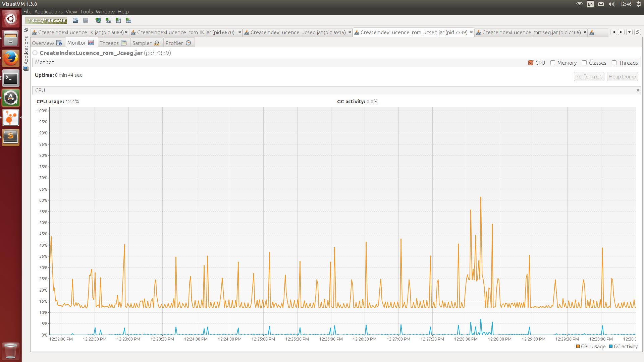Click the GC activity blue legend swatch
Viewport: 644px width, 362px height.
pos(611,347)
